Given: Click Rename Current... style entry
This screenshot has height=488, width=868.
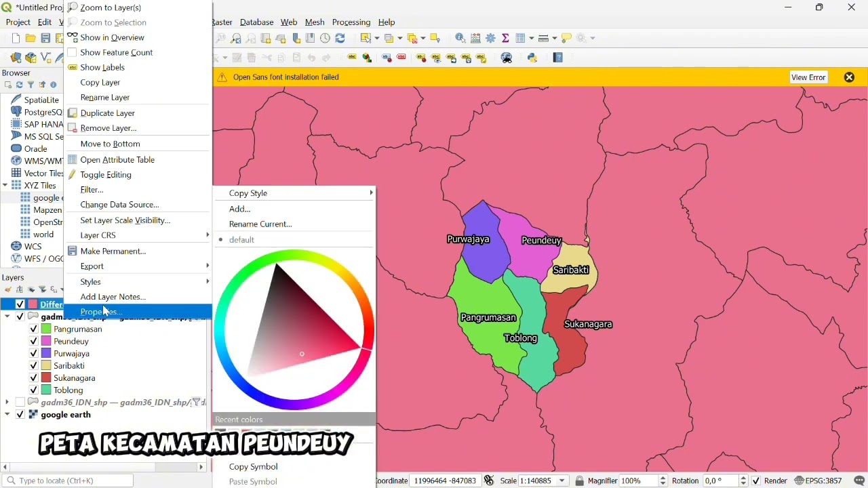Looking at the screenshot, I should (x=295, y=224).
